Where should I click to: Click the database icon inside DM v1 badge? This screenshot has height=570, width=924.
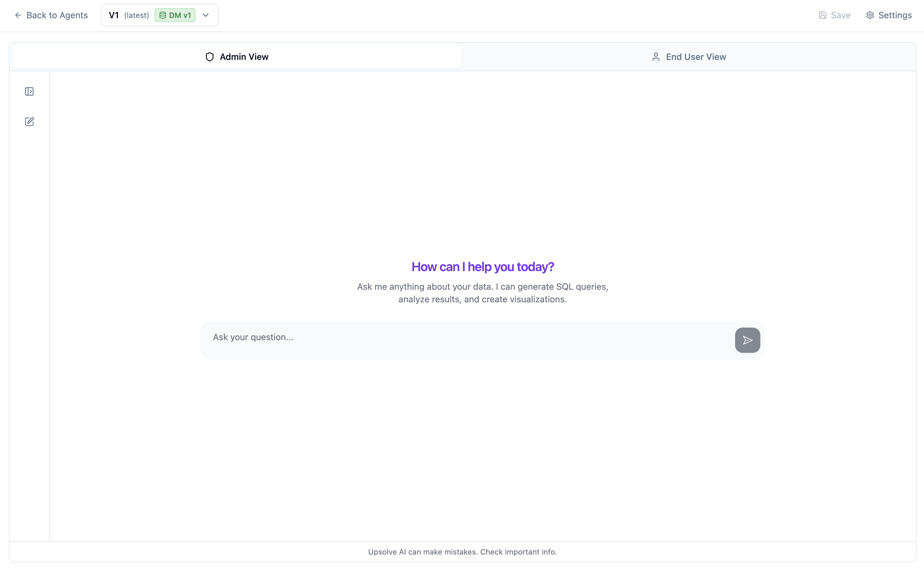tap(163, 15)
